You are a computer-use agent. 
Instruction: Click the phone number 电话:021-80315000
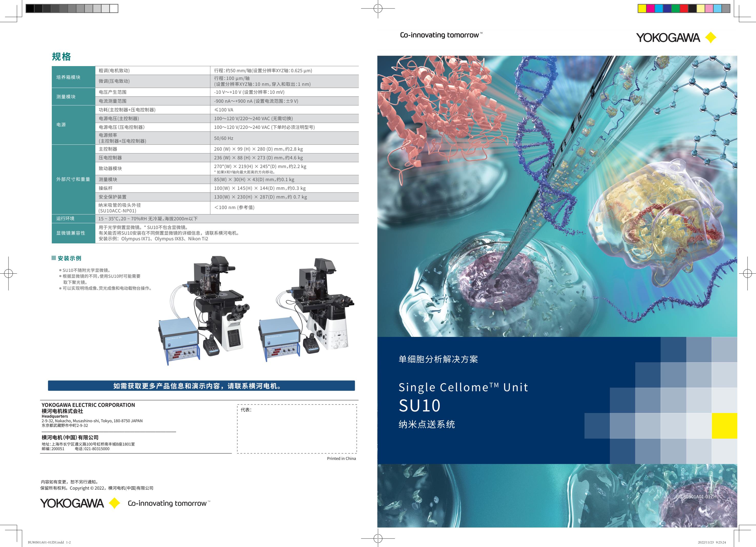point(92,449)
